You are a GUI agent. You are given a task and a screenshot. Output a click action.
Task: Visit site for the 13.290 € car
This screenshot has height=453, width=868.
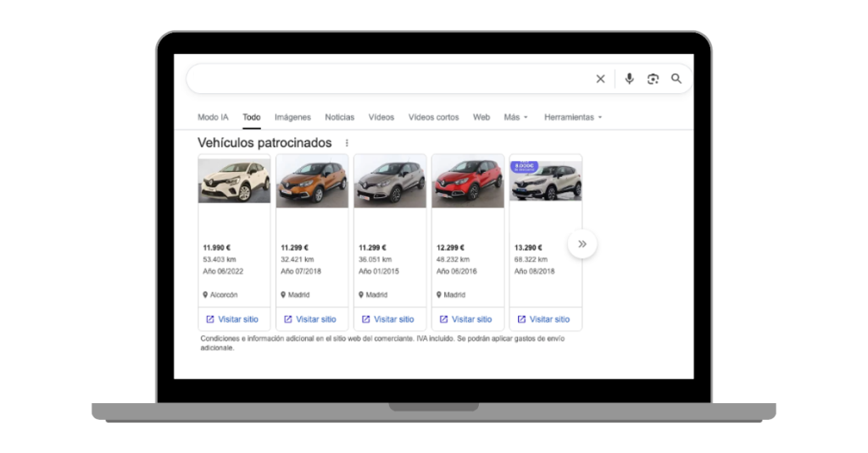click(x=549, y=319)
